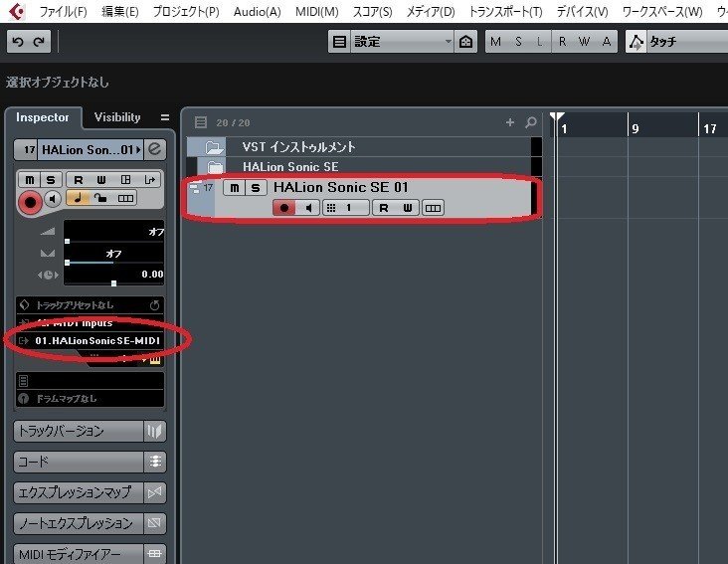
Task: Open the 01.HALion Sonic SE-MIDI output selector
Action: pos(90,341)
